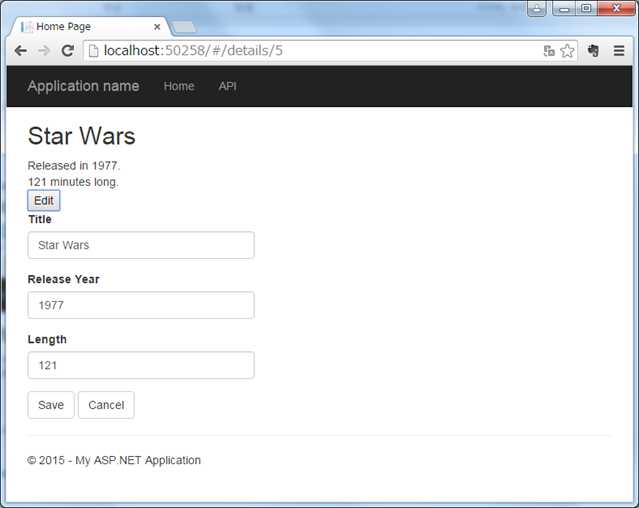Open the Evernote extension icon
Viewport: 639px width, 508px height.
[x=593, y=51]
